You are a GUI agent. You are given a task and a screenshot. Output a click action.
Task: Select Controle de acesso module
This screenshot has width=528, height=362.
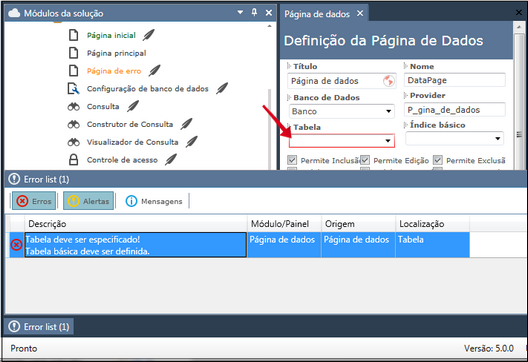click(x=122, y=160)
